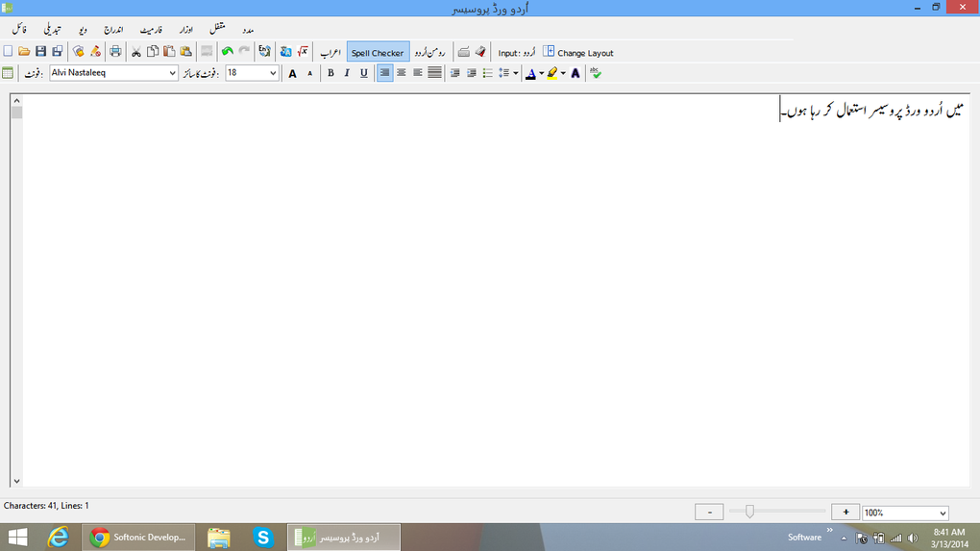Toggle underline formatting
This screenshot has width=980, height=551.
tap(364, 73)
